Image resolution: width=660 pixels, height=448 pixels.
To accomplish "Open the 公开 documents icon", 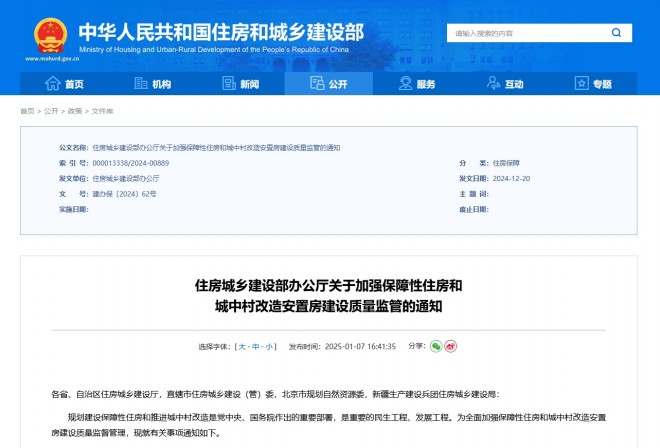I will tap(317, 83).
